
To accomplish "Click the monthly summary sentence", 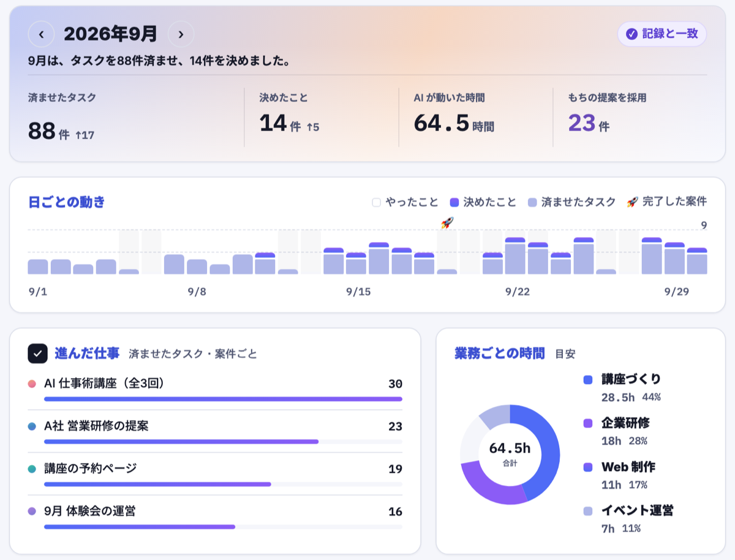I will coord(159,62).
